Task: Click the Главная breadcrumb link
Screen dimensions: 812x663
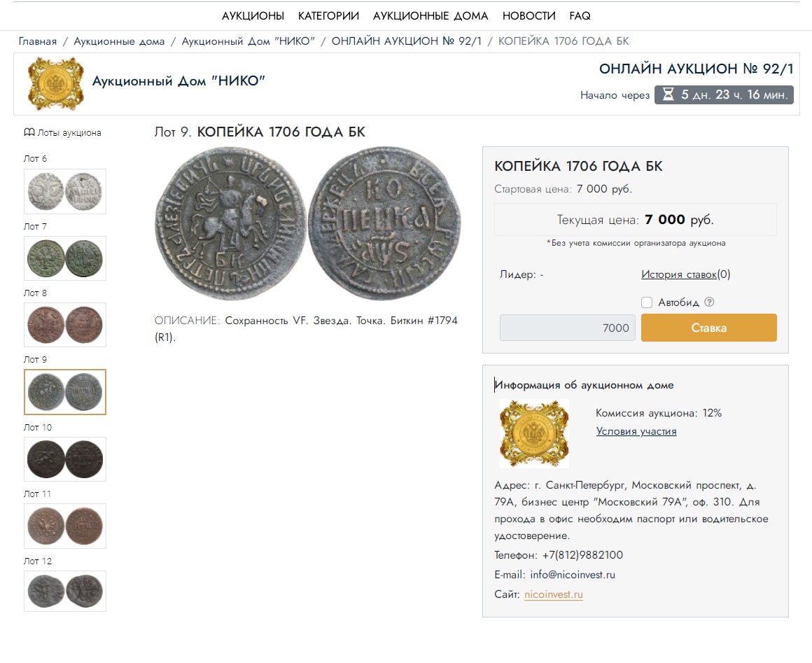Action: point(38,41)
